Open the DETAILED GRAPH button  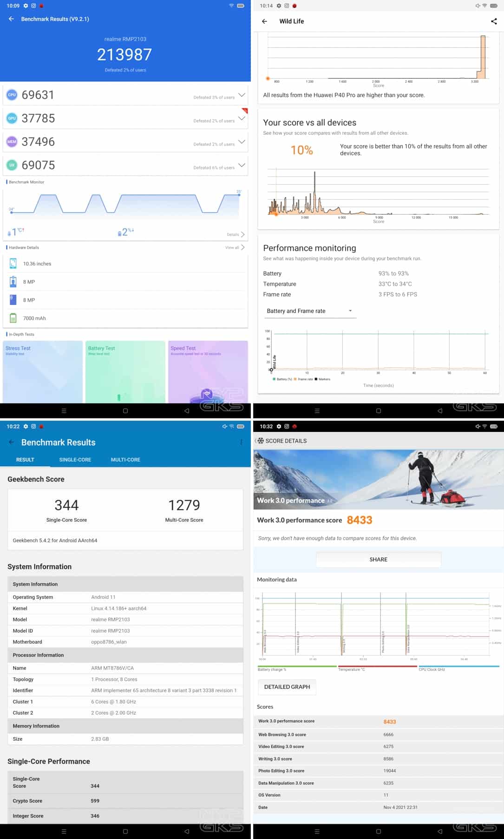point(287,687)
